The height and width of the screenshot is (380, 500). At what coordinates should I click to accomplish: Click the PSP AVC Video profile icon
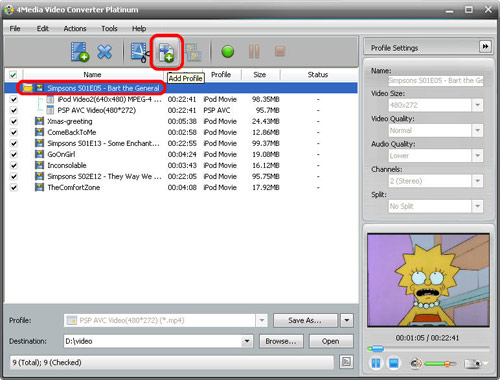(50, 110)
